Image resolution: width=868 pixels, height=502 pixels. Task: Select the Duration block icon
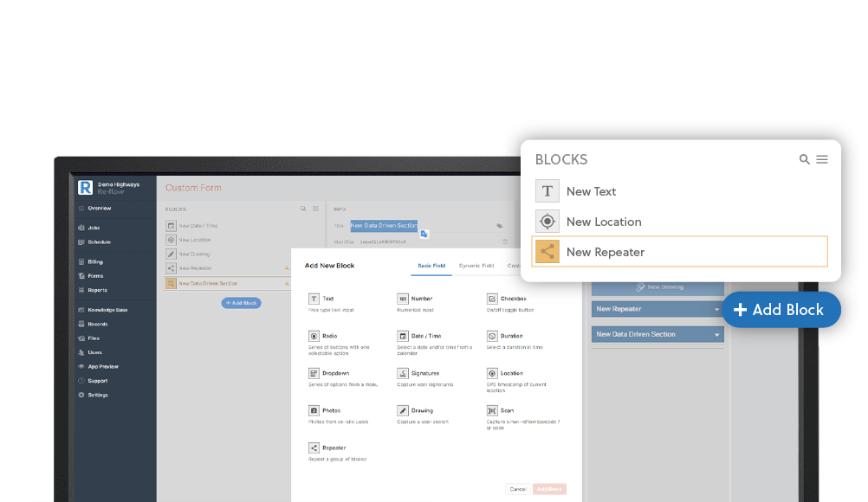492,336
